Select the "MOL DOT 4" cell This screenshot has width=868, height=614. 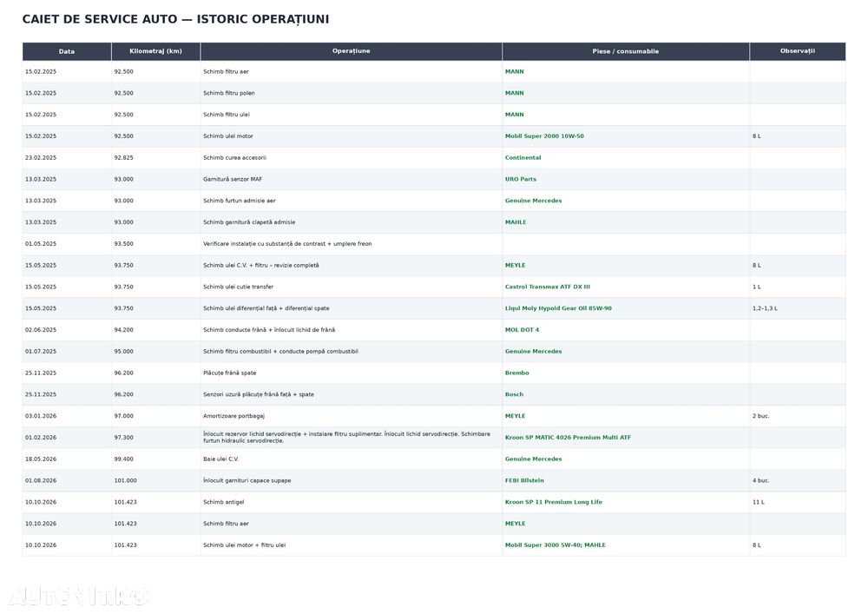pyautogui.click(x=522, y=330)
